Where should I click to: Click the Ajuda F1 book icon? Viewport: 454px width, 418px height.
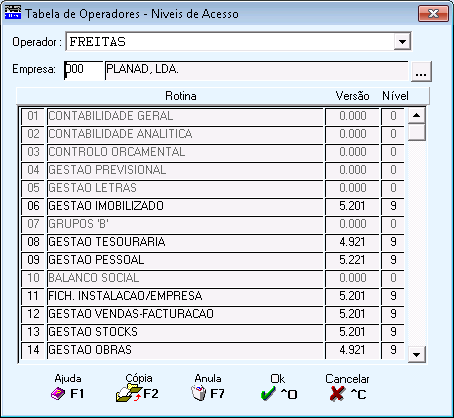[58, 394]
